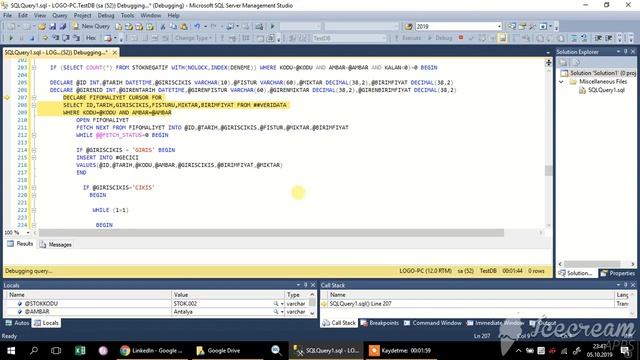The width and height of the screenshot is (640, 360).
Task: Open Task View taskbar icon
Action: [x=56, y=351]
